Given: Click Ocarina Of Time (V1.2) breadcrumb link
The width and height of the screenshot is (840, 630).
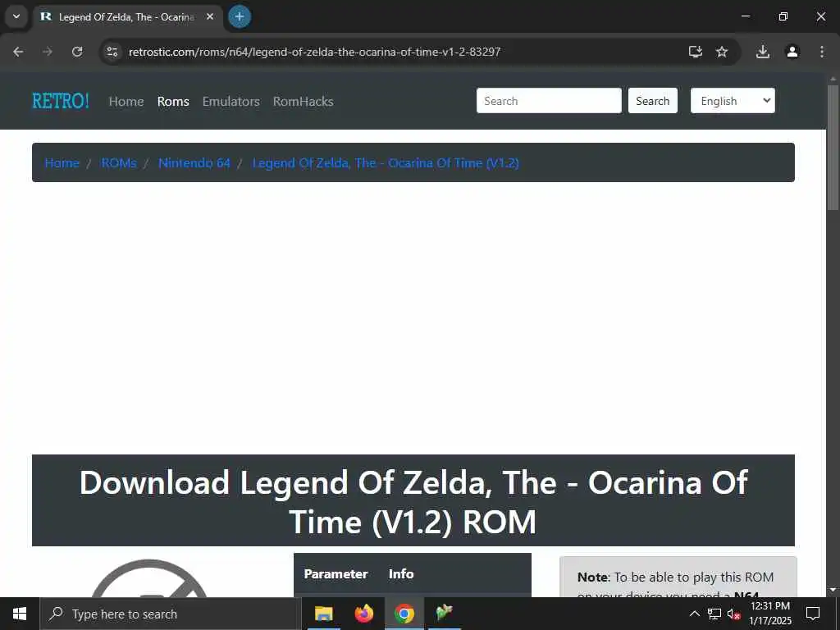Looking at the screenshot, I should (x=386, y=163).
